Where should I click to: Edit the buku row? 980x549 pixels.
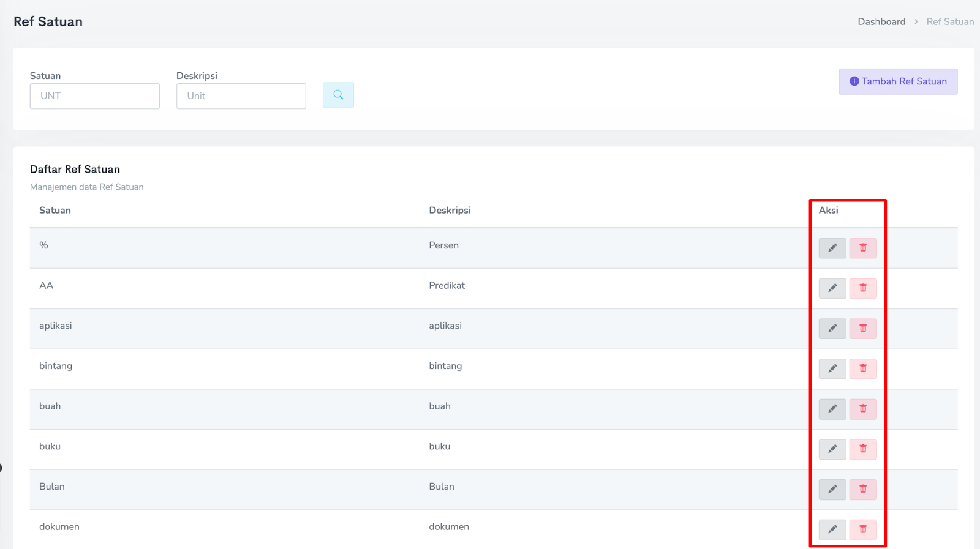(x=832, y=449)
